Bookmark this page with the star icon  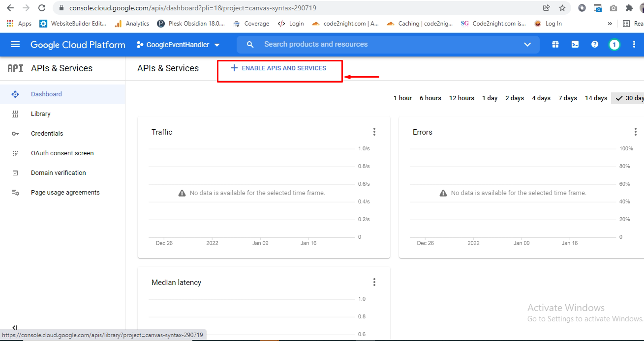click(562, 8)
